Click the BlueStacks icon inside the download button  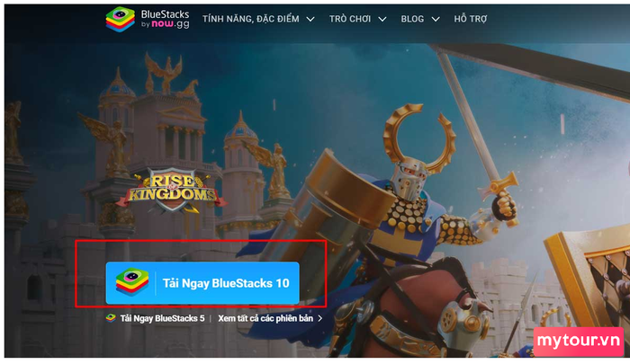pos(132,282)
